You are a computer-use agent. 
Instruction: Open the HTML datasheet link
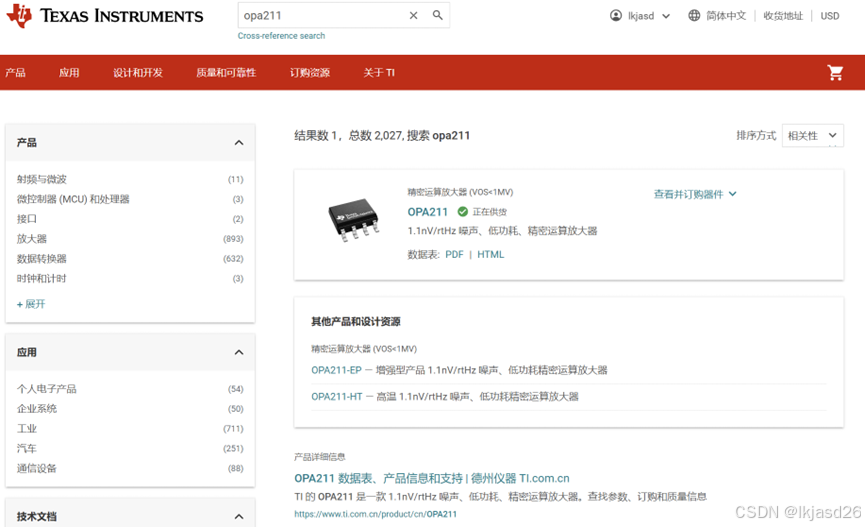(x=490, y=254)
